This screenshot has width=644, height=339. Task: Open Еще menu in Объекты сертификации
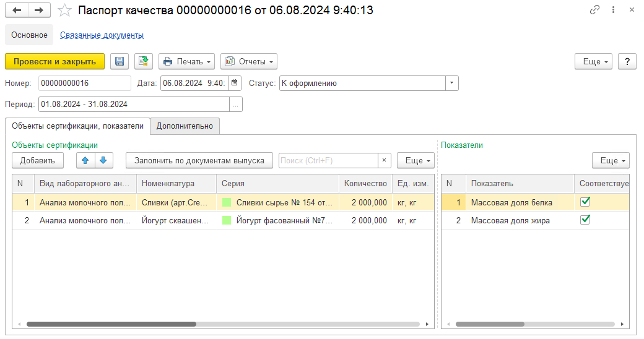point(416,160)
